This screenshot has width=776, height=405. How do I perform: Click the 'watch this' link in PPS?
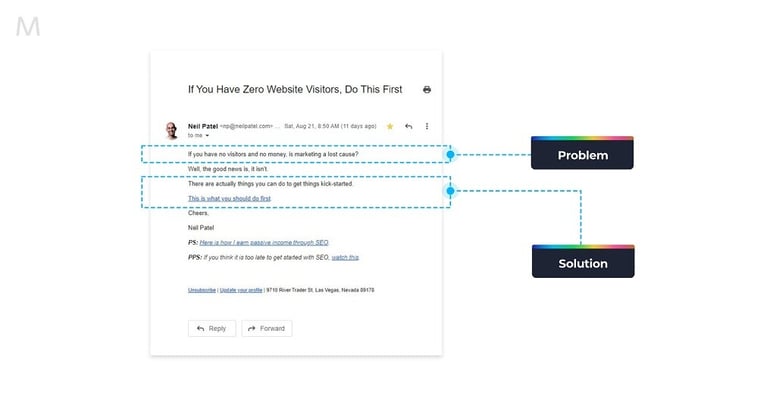click(x=345, y=258)
